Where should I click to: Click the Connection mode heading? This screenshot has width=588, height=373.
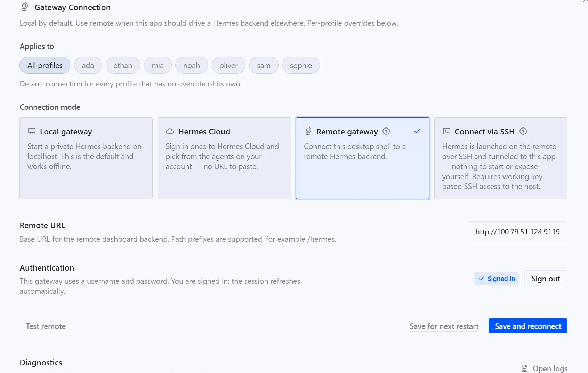coord(50,107)
